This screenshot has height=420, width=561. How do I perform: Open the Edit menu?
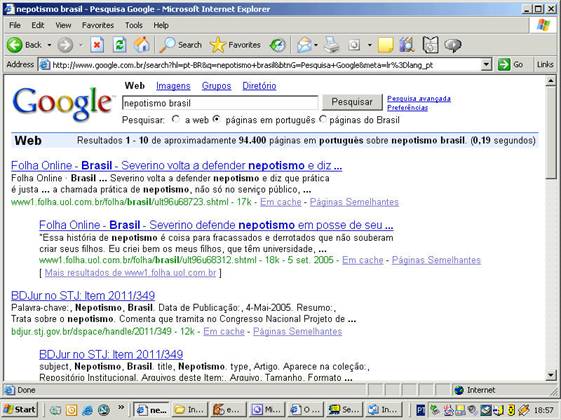(38, 25)
